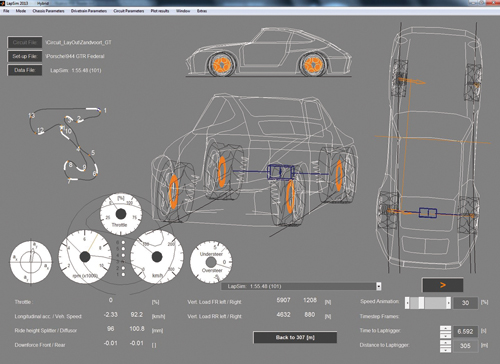Click the Porsche 944 GTR Federal setup name

tap(75, 56)
